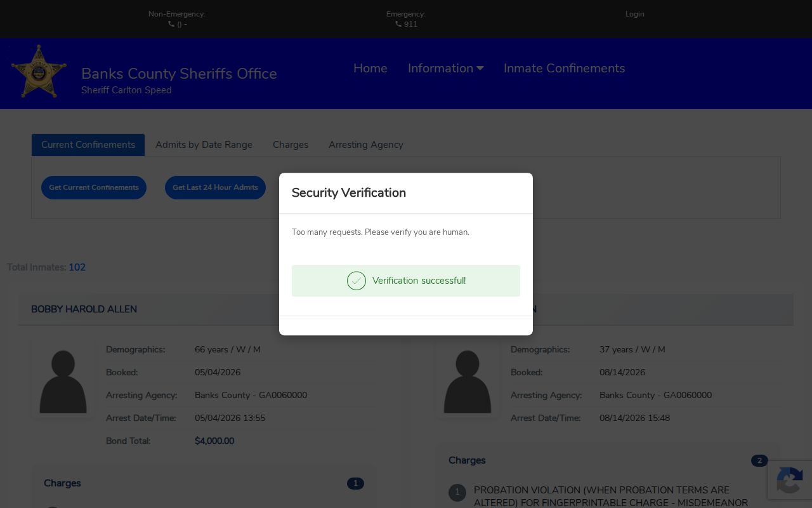Click Charges heading in the right inmate card
The image size is (812, 508).
click(x=467, y=460)
